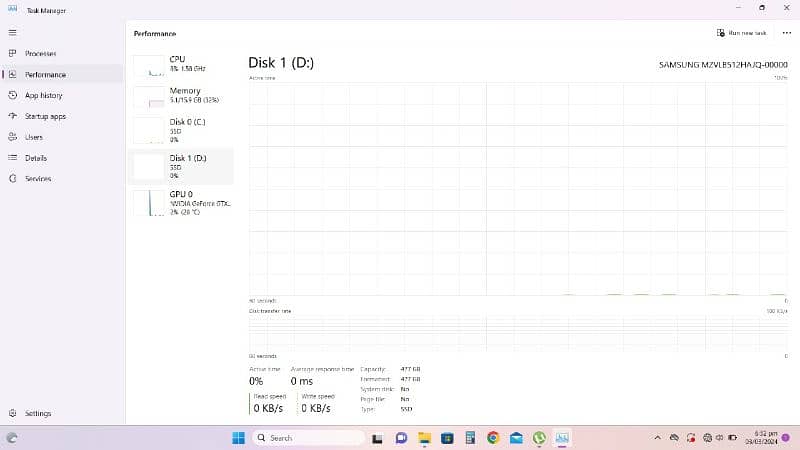The image size is (800, 450).
Task: Open Task View on the taskbar
Action: [x=377, y=438]
